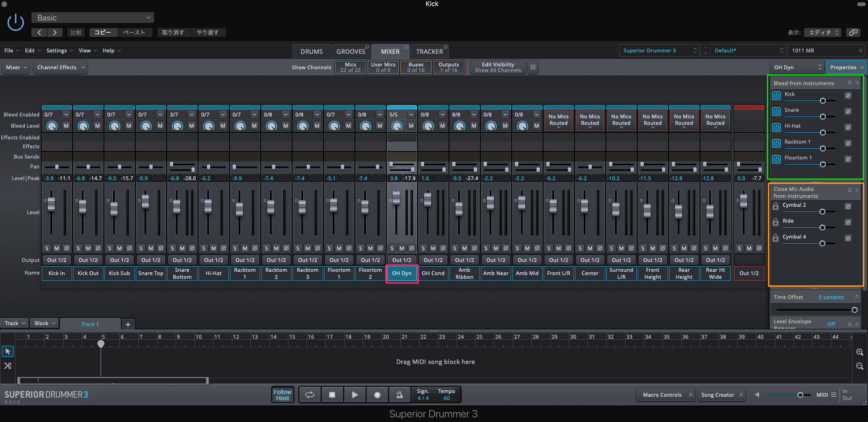This screenshot has width=868, height=422.
Task: Toggle the loop playback button
Action: coord(309,395)
